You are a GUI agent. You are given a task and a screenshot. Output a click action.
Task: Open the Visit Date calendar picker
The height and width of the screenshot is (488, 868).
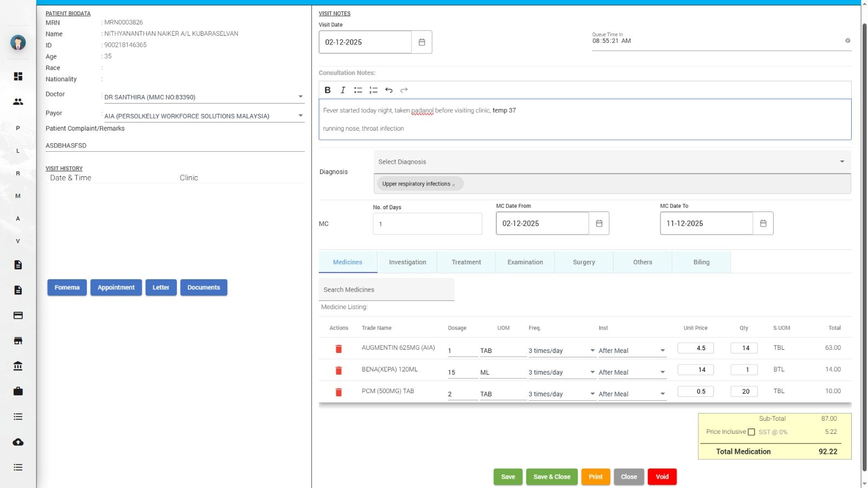pyautogui.click(x=422, y=42)
